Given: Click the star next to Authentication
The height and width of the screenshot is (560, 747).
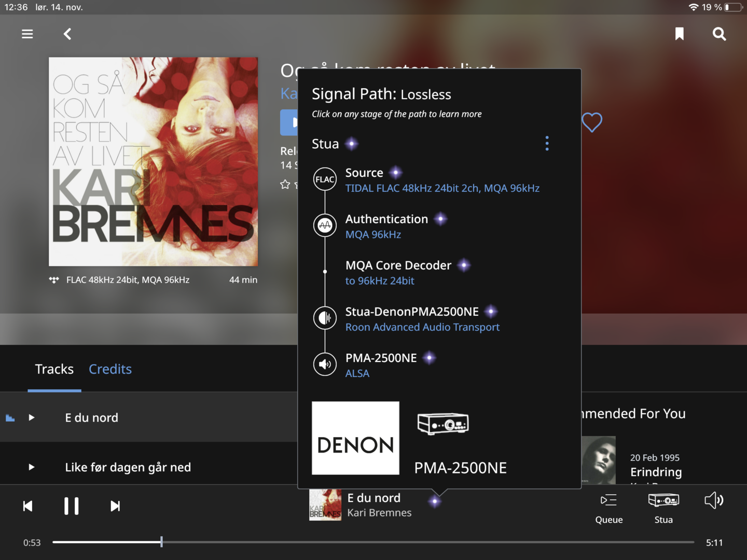Looking at the screenshot, I should [x=440, y=219].
